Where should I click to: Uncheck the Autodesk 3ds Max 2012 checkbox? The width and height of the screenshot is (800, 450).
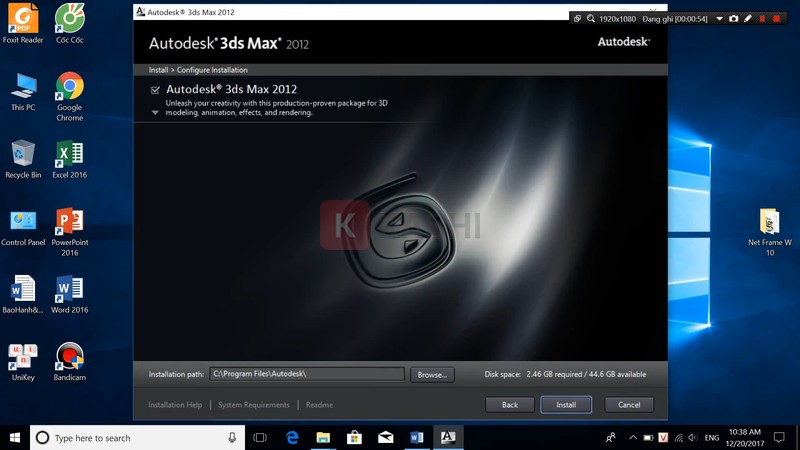155,90
